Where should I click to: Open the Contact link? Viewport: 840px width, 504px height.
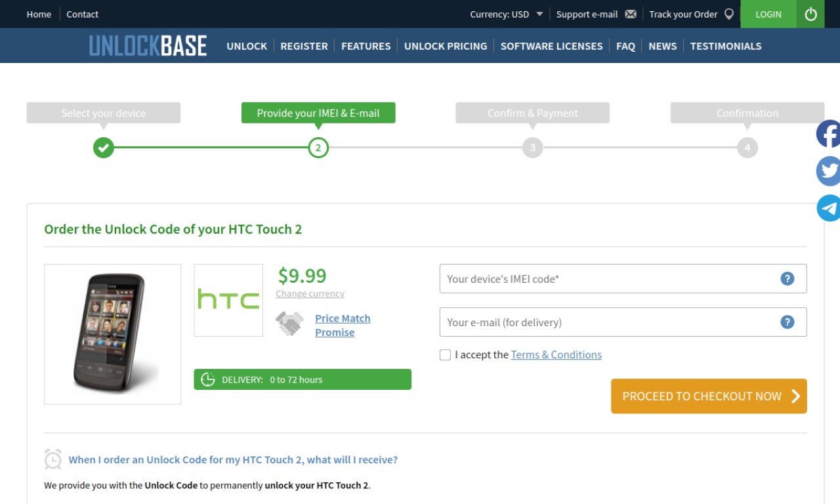click(82, 14)
